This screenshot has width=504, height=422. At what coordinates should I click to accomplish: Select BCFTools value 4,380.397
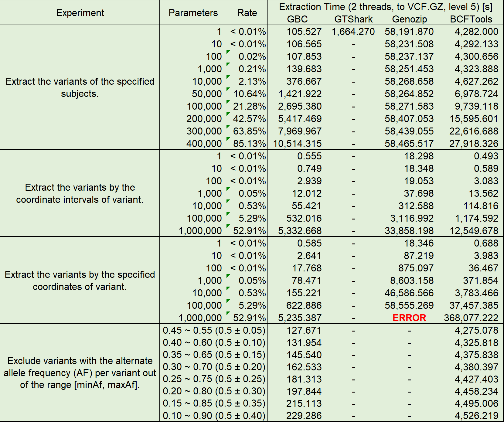pyautogui.click(x=476, y=367)
